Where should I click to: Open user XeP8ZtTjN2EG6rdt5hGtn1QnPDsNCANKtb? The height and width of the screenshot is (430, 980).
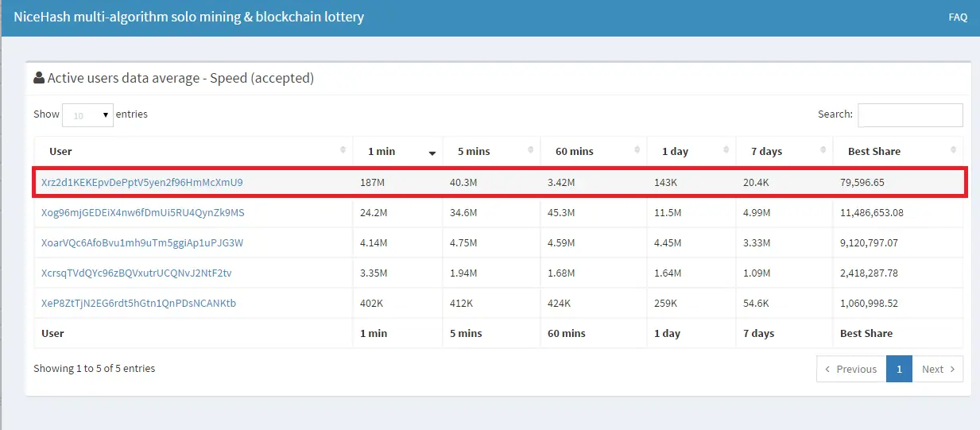[x=138, y=303]
